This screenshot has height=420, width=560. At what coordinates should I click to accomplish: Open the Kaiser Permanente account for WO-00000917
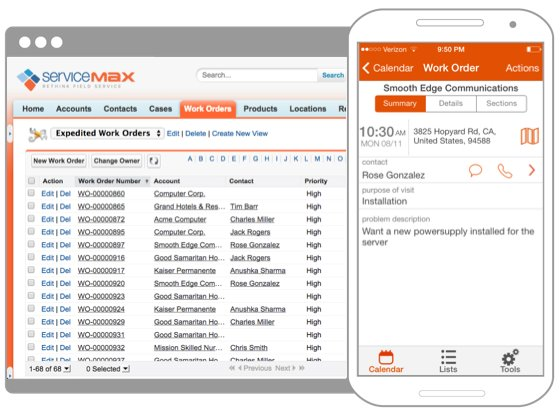(x=185, y=271)
